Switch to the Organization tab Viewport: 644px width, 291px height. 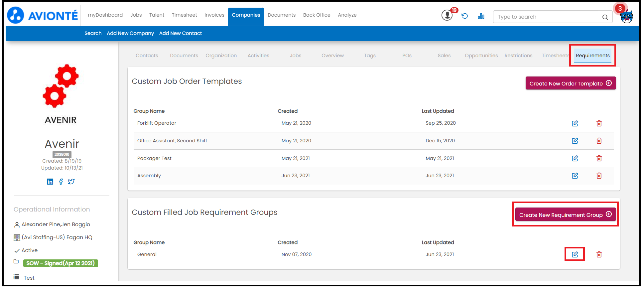coord(221,56)
